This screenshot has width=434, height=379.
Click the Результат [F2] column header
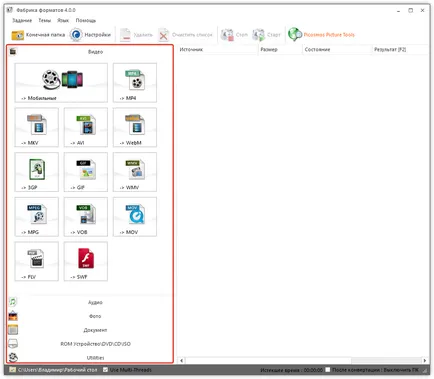click(x=400, y=50)
